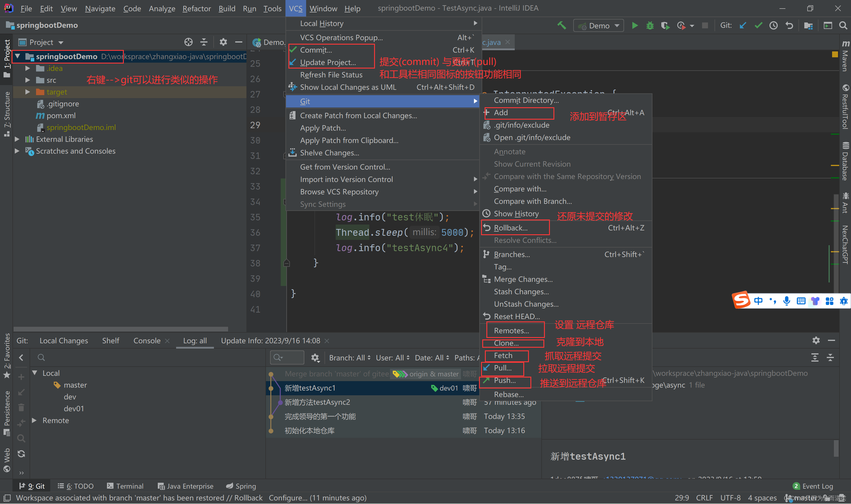Start the Debug bug icon
This screenshot has height=504, width=851.
[649, 25]
